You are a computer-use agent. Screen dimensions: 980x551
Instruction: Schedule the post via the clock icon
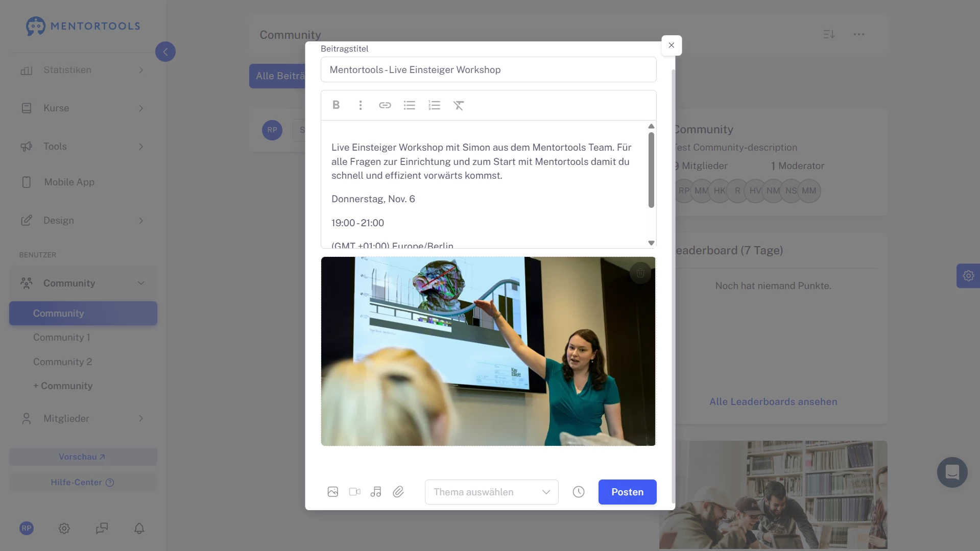coord(578,492)
